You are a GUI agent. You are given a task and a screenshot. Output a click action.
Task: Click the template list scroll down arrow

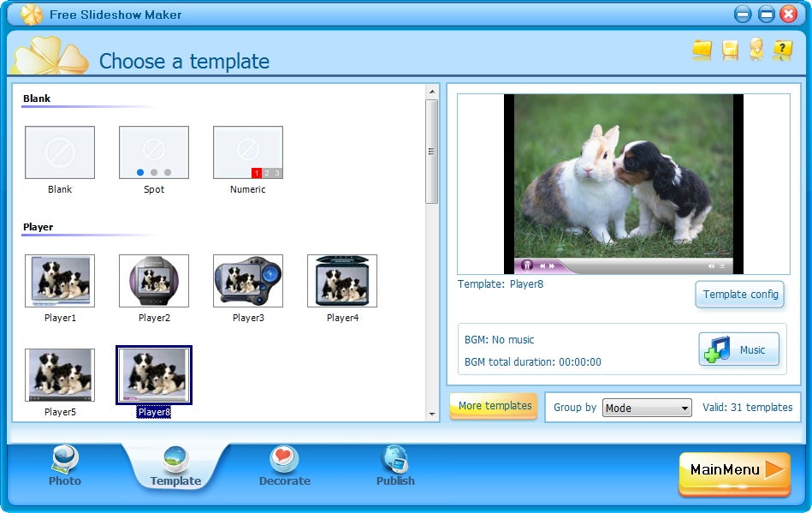432,414
